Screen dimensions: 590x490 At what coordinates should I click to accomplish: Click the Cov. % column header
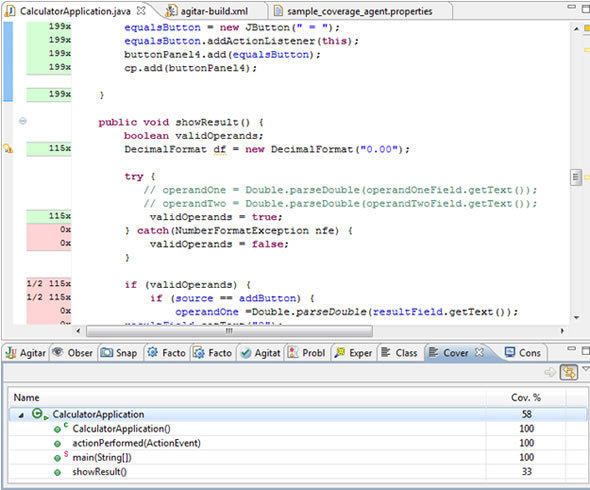pos(526,397)
